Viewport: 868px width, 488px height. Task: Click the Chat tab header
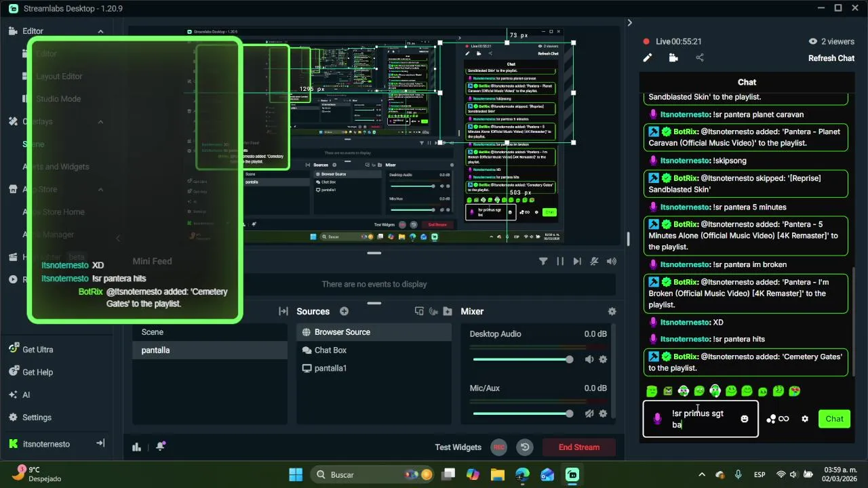[x=747, y=82]
